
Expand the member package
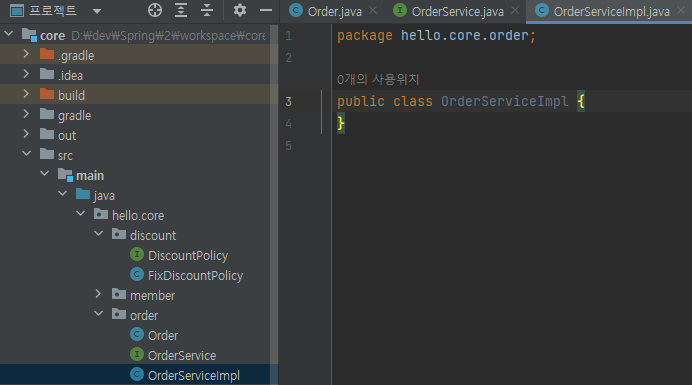click(98, 294)
